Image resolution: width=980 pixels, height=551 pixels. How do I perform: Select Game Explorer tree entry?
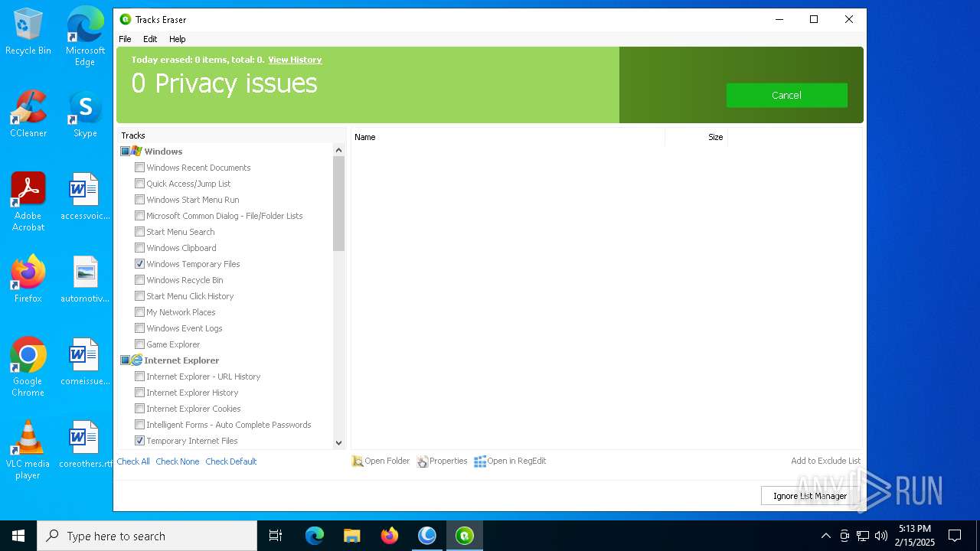(173, 344)
